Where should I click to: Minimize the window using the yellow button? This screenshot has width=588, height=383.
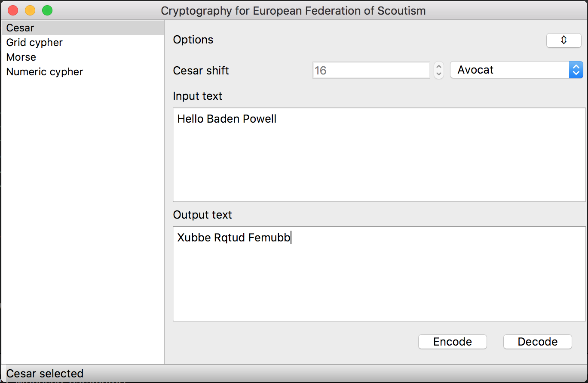click(x=30, y=10)
